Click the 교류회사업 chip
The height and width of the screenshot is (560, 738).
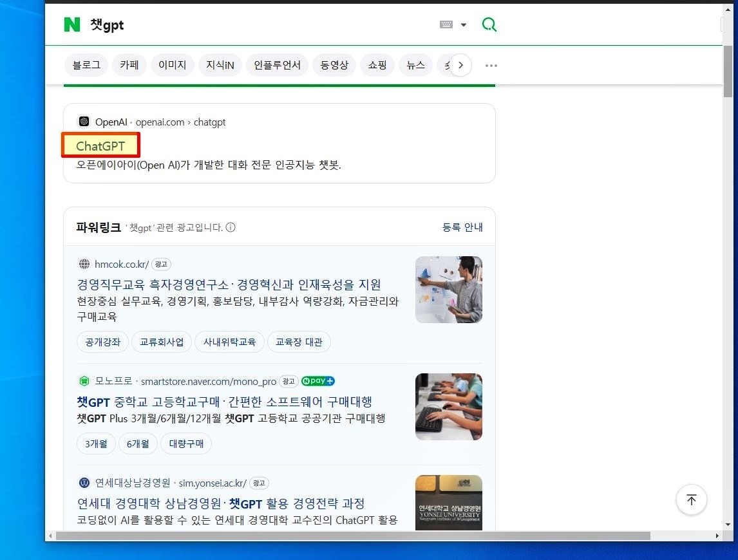tap(162, 342)
